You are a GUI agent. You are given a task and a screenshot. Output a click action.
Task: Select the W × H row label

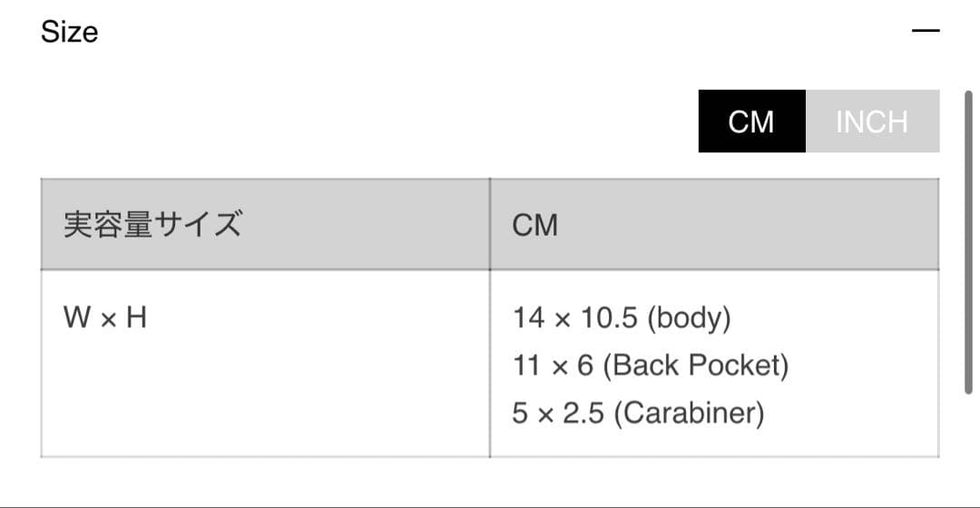pos(105,318)
